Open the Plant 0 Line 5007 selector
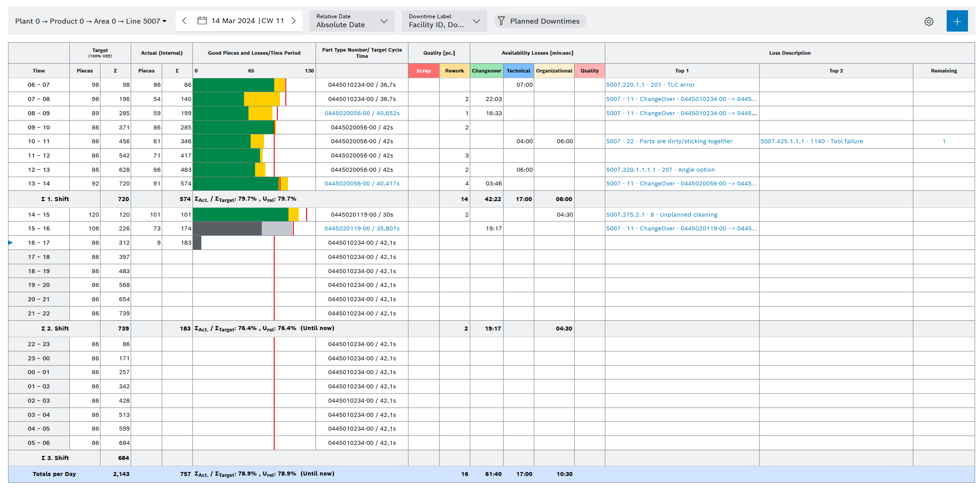The height and width of the screenshot is (488, 980). (x=91, y=21)
